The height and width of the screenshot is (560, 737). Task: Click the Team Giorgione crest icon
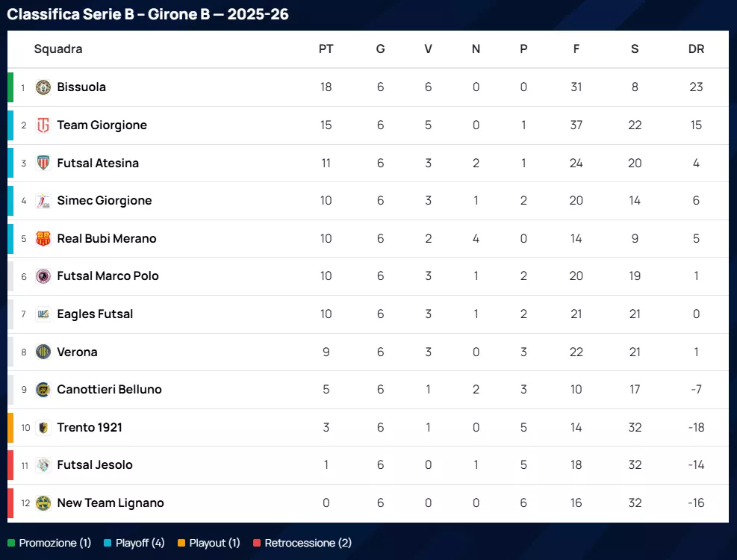click(x=43, y=125)
